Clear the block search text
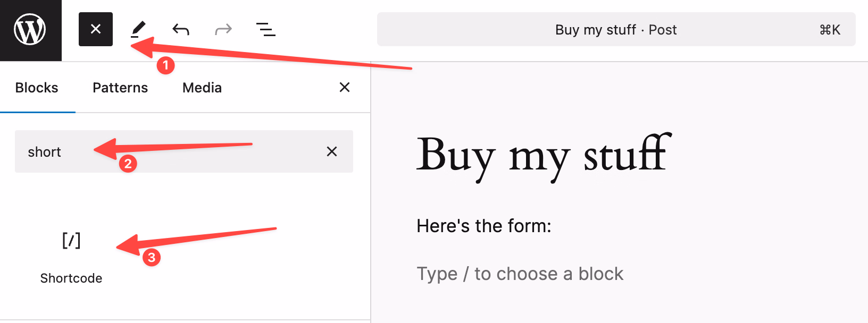The image size is (868, 323). [332, 152]
